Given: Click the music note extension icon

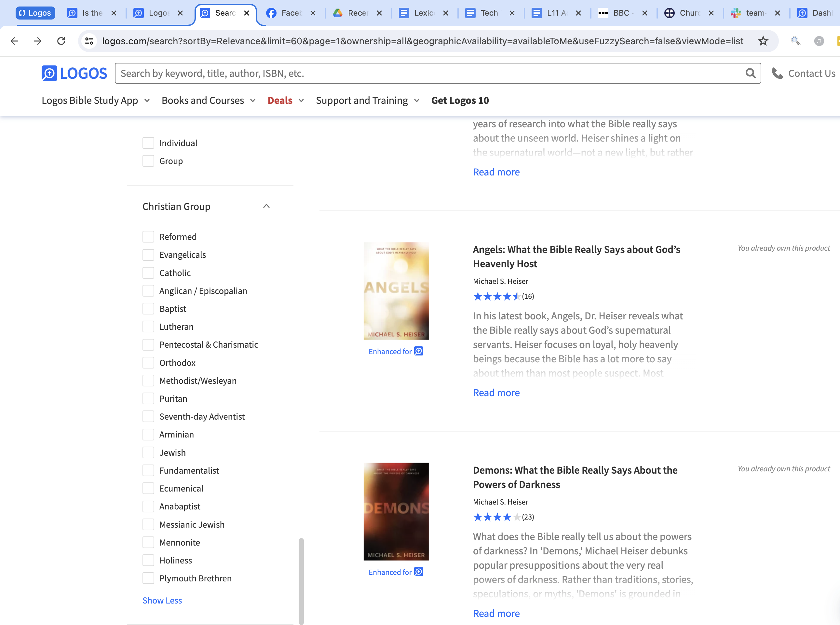Looking at the screenshot, I should pyautogui.click(x=819, y=41).
